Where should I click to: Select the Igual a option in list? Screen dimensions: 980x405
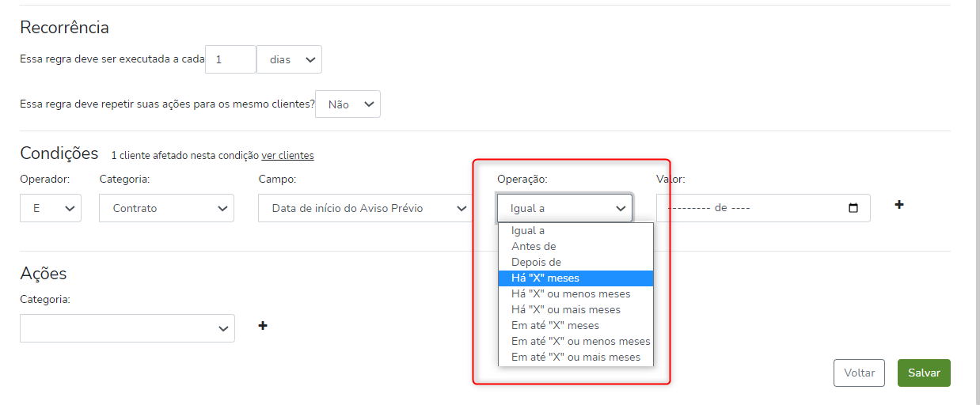click(528, 231)
